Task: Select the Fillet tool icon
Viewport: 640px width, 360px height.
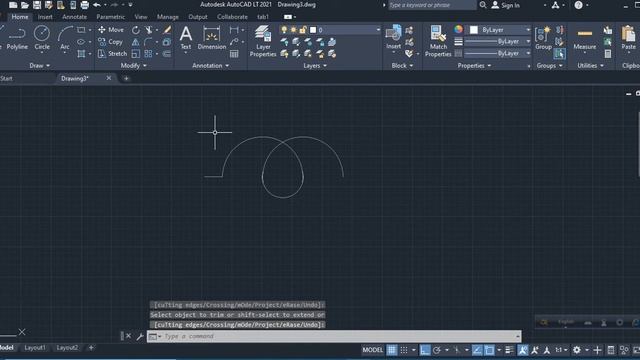Action: pos(148,42)
